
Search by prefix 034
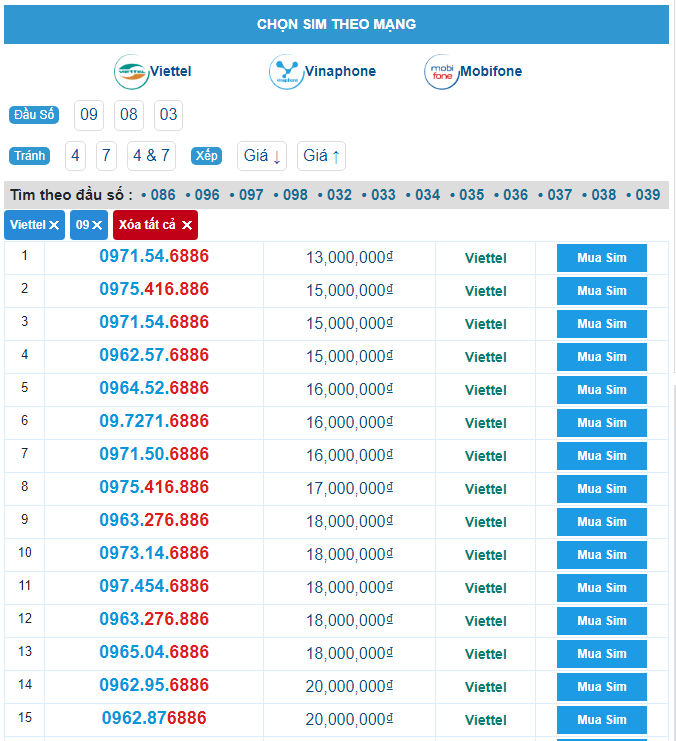(x=427, y=195)
